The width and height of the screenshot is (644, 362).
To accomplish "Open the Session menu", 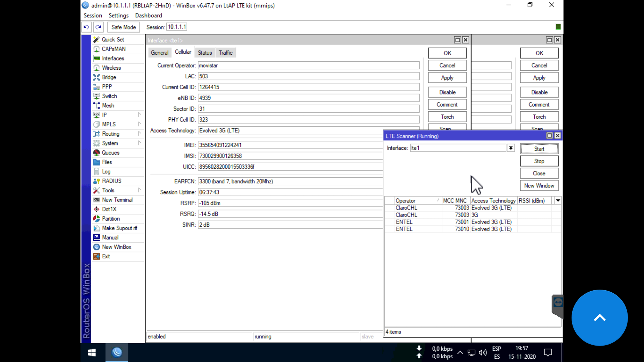I will click(93, 15).
